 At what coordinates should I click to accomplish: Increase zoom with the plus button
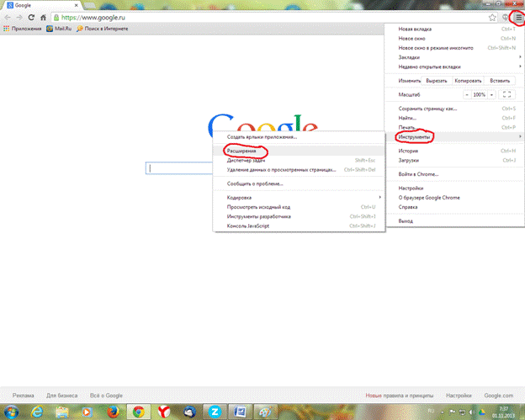pos(491,95)
